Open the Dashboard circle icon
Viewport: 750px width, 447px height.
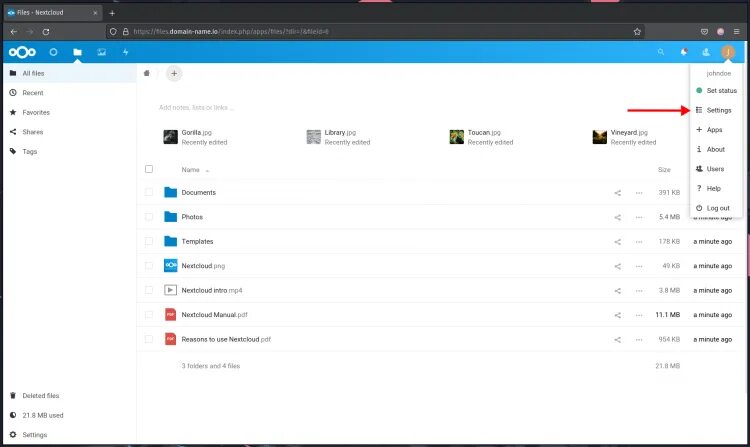[53, 52]
